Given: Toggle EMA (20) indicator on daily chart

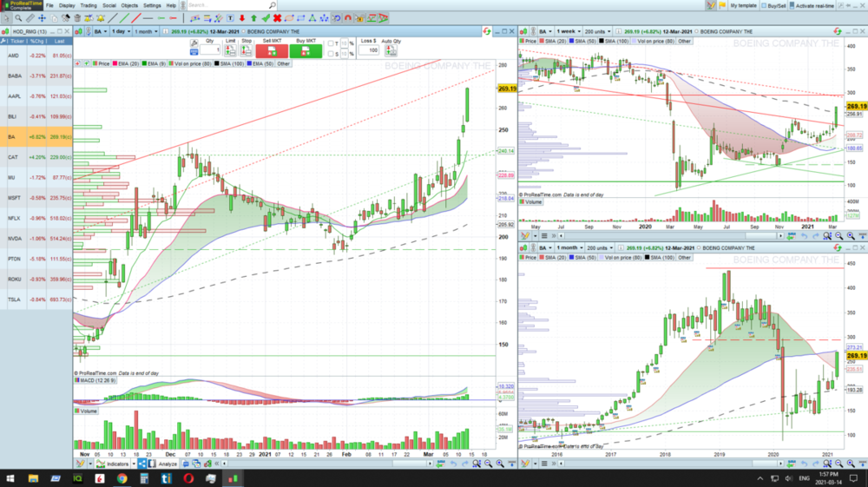Looking at the screenshot, I should [x=125, y=63].
